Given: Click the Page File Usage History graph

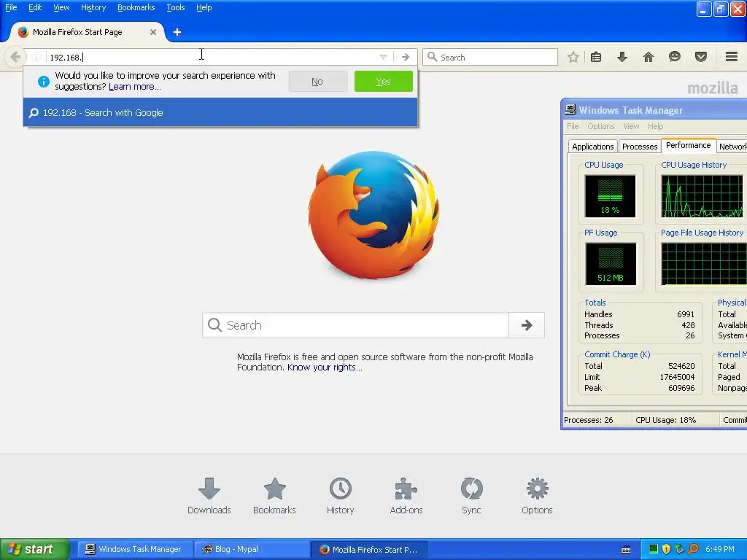Looking at the screenshot, I should [704, 264].
